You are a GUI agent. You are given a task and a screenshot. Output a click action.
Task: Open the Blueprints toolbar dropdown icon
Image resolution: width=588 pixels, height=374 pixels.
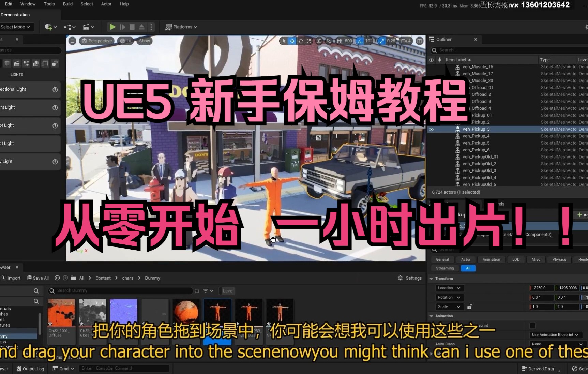(70, 27)
